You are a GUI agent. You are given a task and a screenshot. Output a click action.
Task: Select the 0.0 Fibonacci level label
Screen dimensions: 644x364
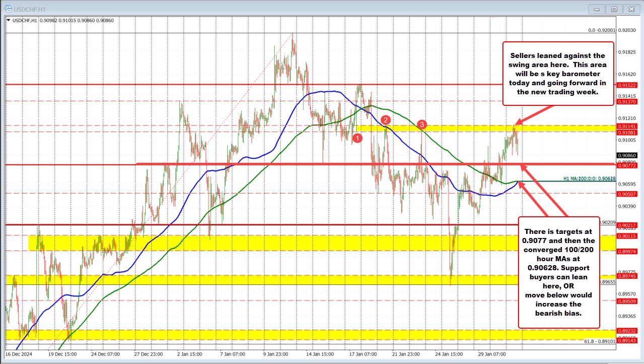click(x=602, y=30)
